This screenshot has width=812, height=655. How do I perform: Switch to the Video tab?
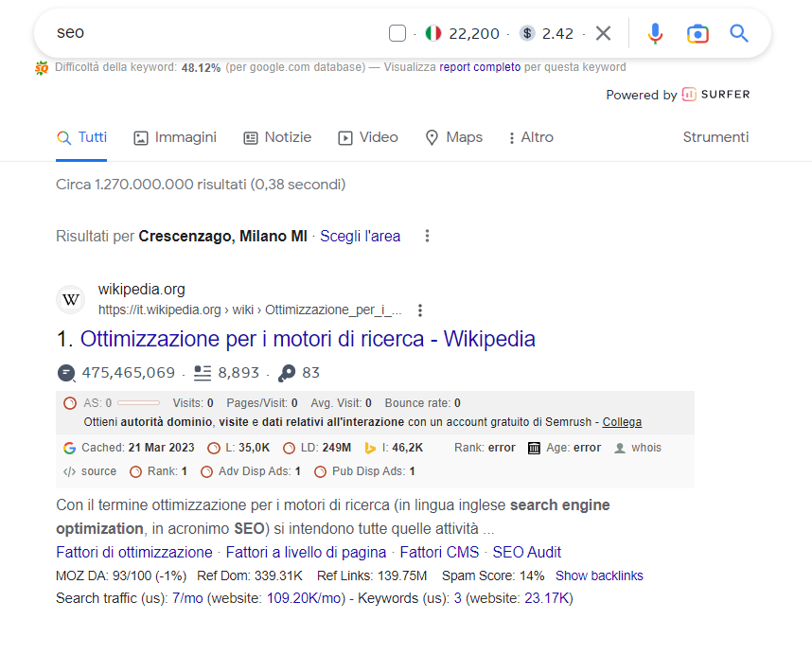point(368,137)
